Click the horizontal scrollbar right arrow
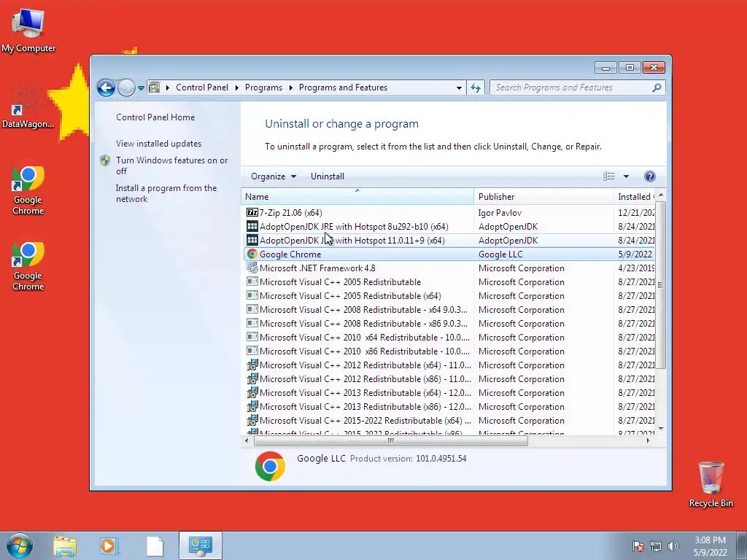747x560 pixels. [648, 440]
